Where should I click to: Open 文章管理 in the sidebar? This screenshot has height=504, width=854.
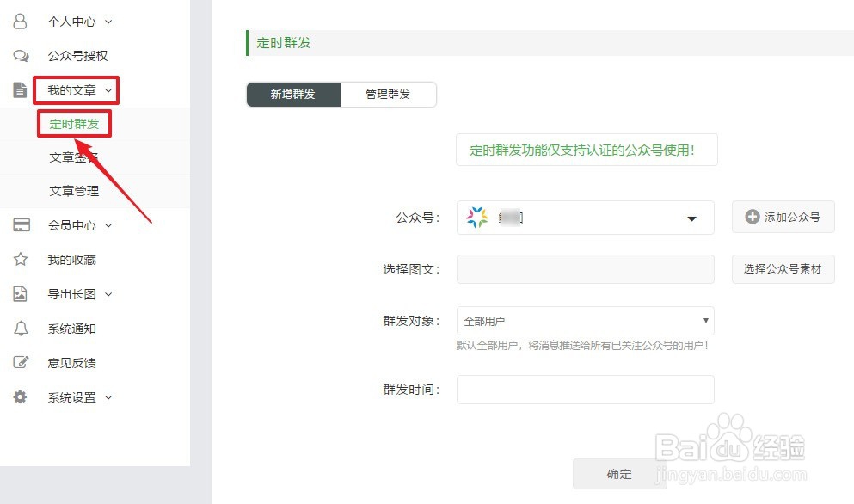(74, 191)
